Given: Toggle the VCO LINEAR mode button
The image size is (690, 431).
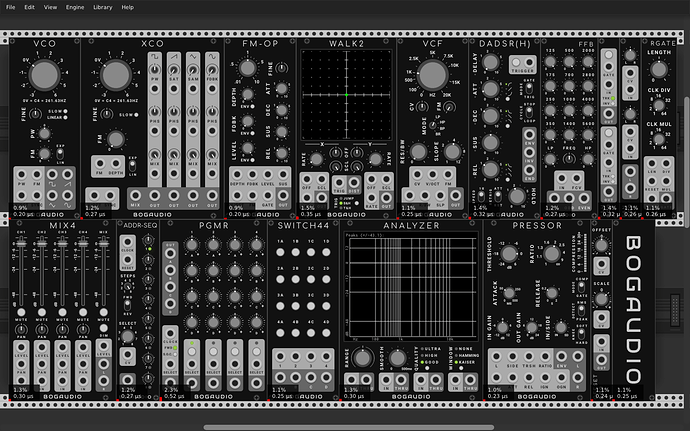Looking at the screenshot, I should coord(65,118).
